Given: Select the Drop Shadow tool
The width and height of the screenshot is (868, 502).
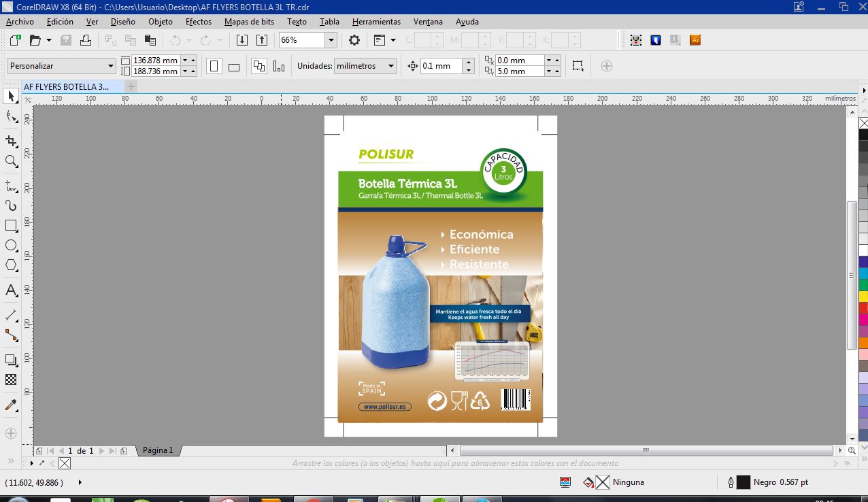Looking at the screenshot, I should [11, 360].
